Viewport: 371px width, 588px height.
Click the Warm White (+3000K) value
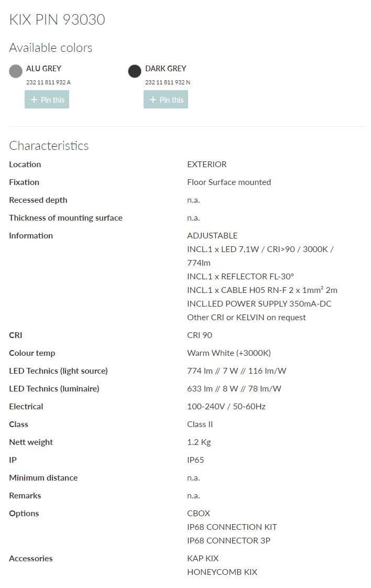coord(229,353)
